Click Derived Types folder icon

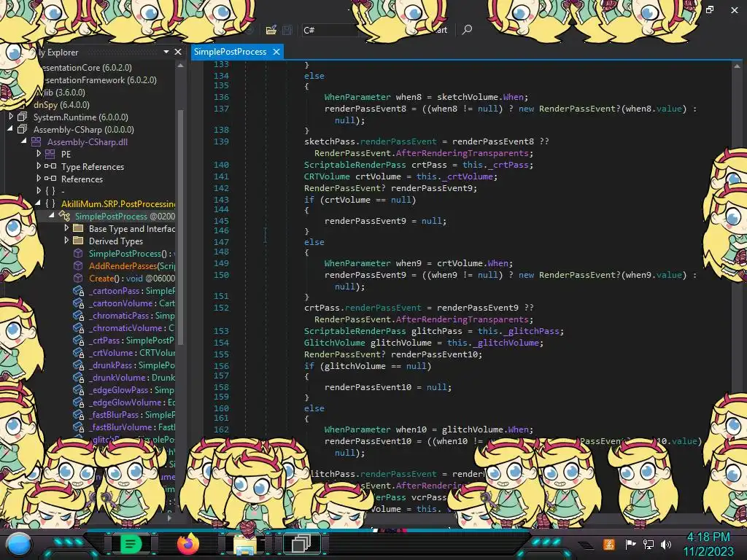(78, 241)
